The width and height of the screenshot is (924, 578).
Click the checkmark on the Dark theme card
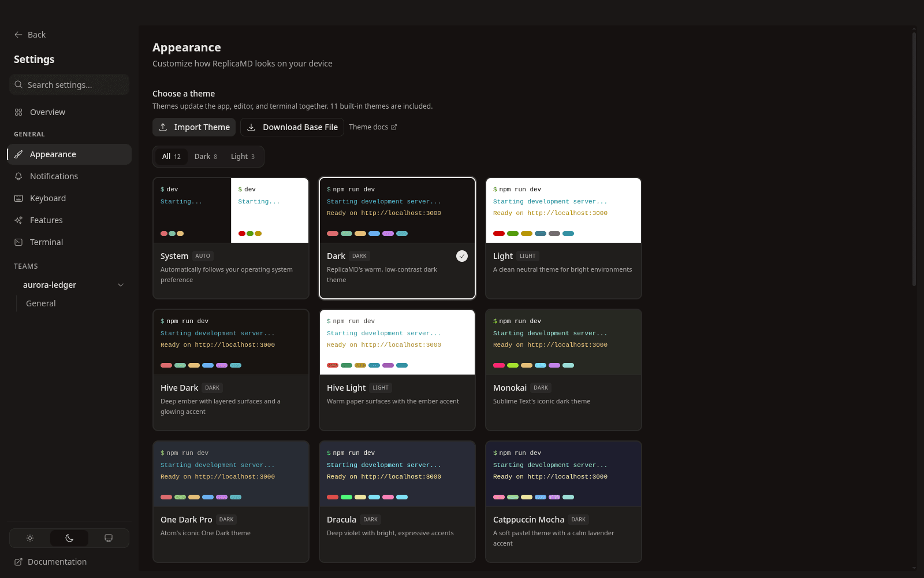tap(462, 256)
